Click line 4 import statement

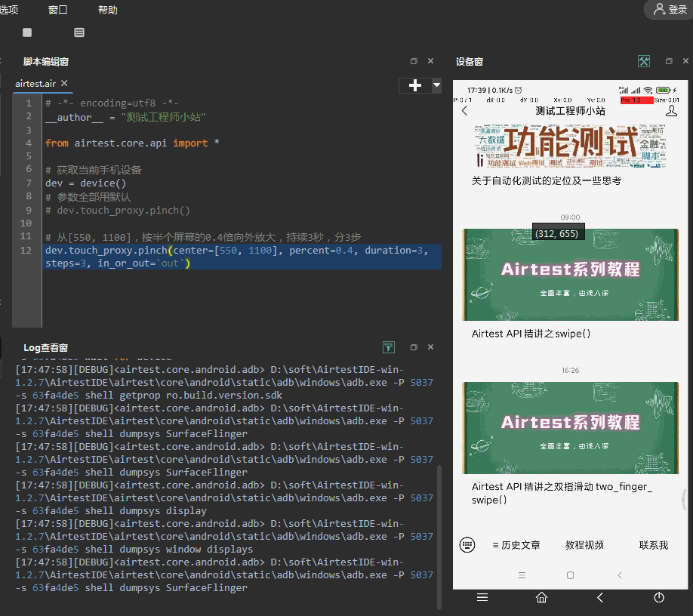(132, 143)
